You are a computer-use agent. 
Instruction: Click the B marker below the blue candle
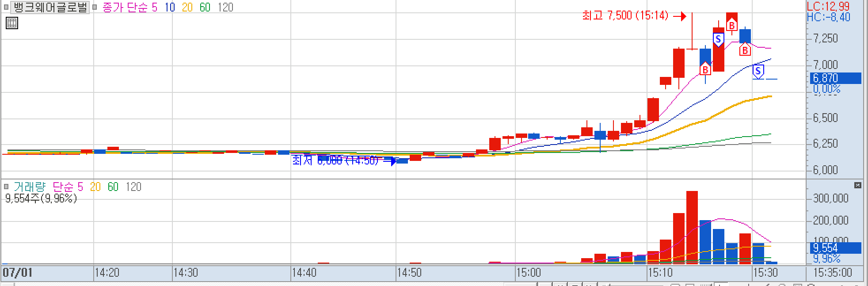[x=745, y=50]
